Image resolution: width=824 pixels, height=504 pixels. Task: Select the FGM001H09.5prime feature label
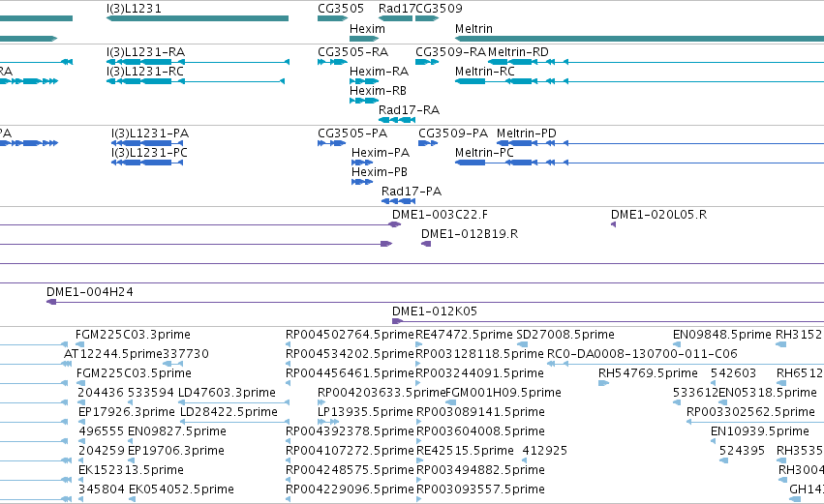pos(504,393)
